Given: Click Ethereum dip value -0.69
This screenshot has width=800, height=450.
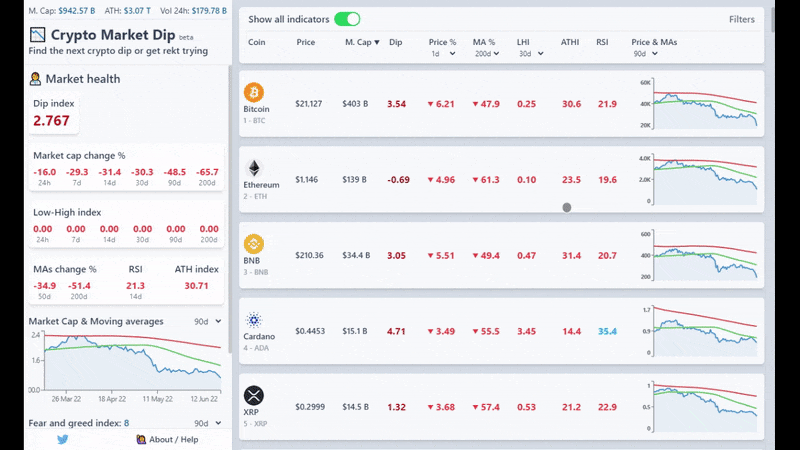Looking at the screenshot, I should [x=398, y=180].
